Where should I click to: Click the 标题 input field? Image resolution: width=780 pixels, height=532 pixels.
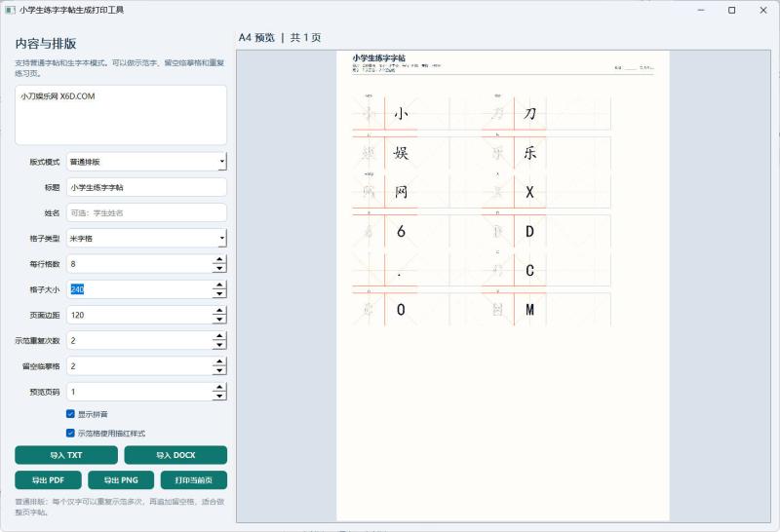(147, 187)
